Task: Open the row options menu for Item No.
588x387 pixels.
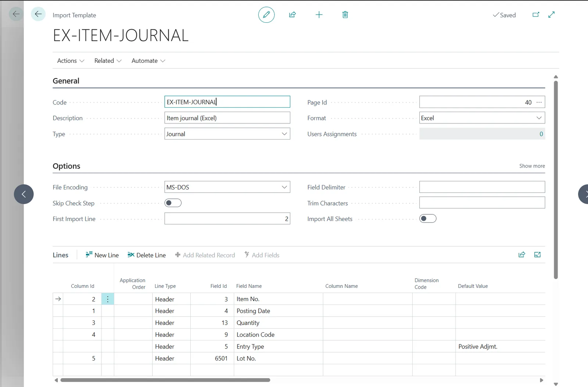Action: [108, 299]
